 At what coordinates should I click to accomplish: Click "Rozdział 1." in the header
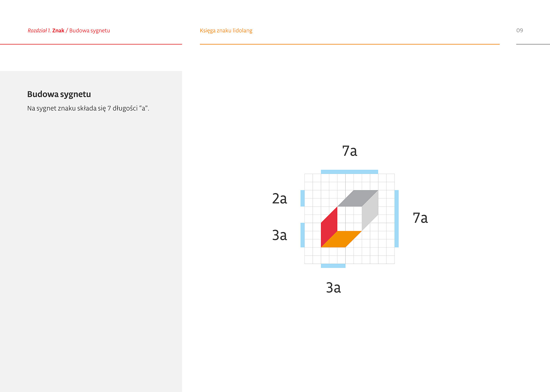39,31
